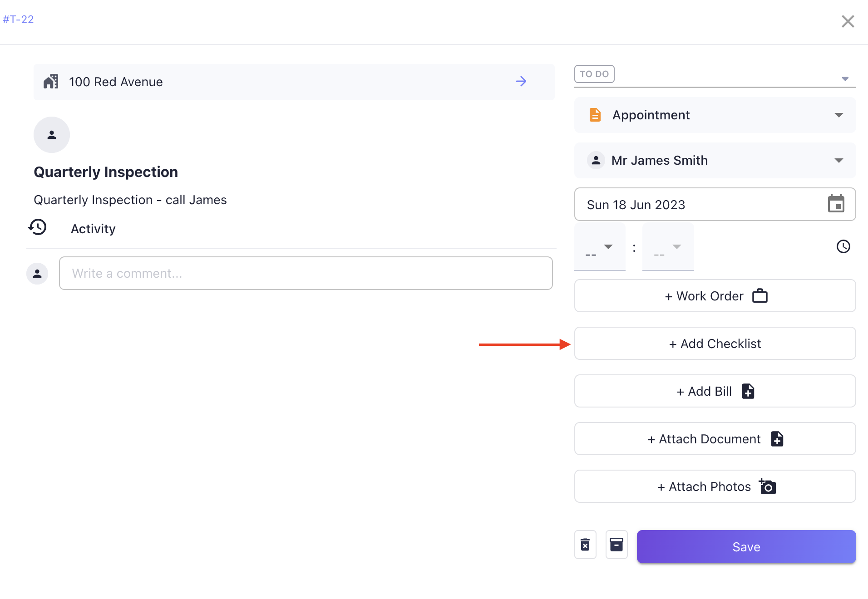
Task: Click the Save button
Action: (746, 546)
